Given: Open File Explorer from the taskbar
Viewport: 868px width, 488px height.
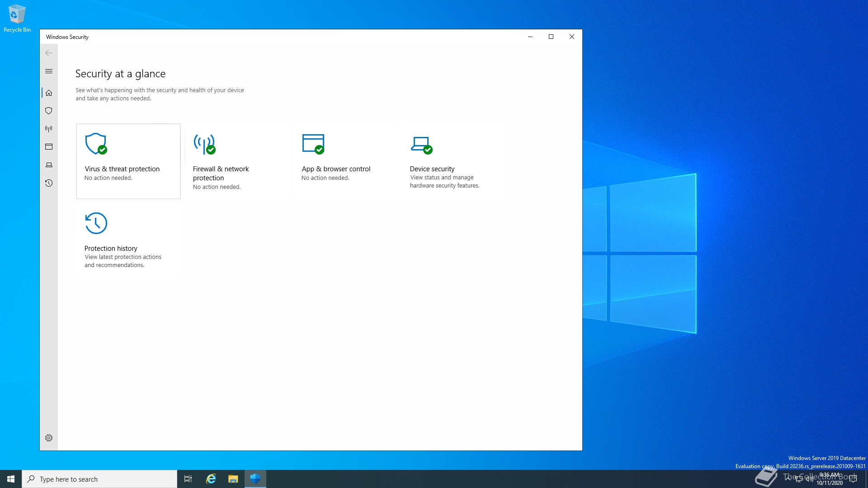Looking at the screenshot, I should tap(233, 479).
